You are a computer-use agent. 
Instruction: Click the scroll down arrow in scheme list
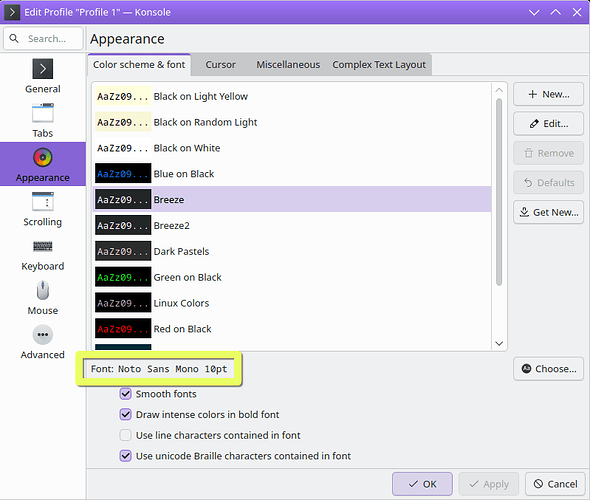(499, 343)
